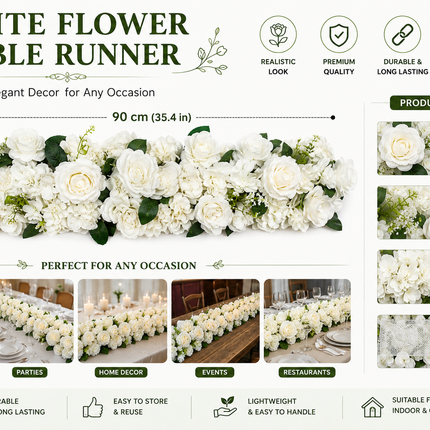Image resolution: width=430 pixels, height=430 pixels.
Task: Open the white hydrangea detail thumbnail
Action: [404, 276]
